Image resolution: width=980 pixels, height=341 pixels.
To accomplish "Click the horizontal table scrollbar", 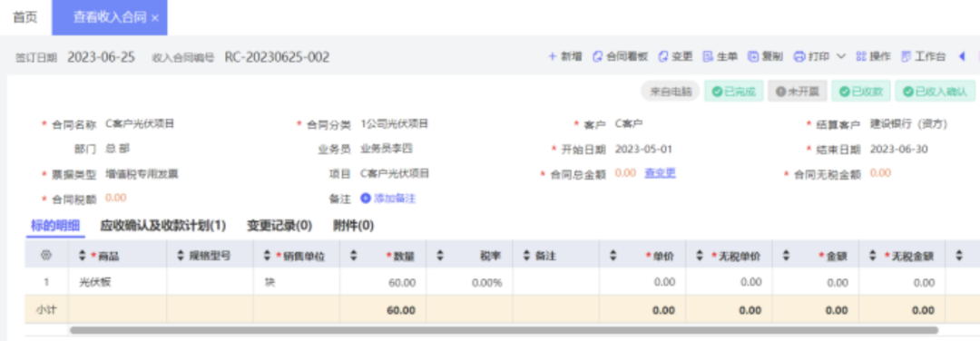I will click(504, 330).
